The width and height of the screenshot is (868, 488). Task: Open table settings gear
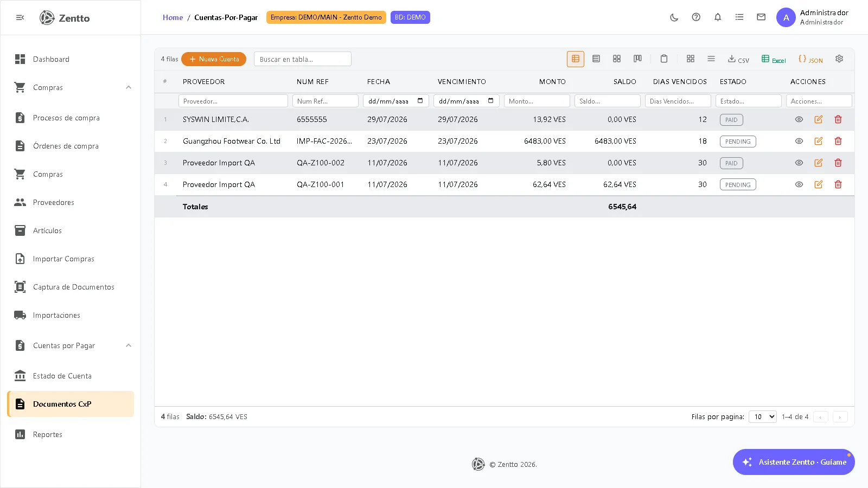(x=839, y=59)
